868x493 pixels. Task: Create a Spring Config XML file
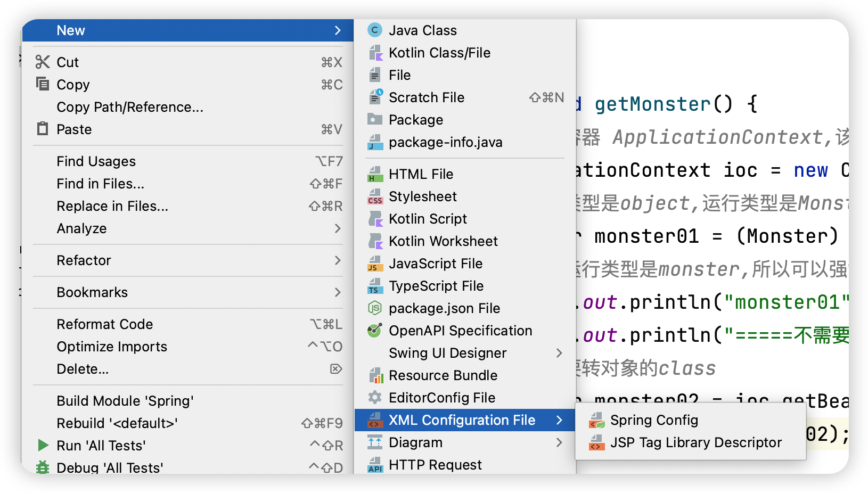tap(691, 420)
